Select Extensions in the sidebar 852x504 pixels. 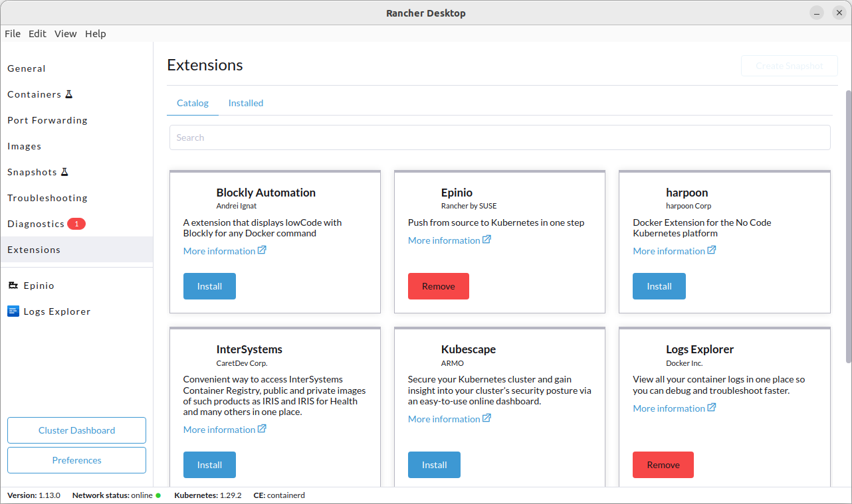pos(76,250)
